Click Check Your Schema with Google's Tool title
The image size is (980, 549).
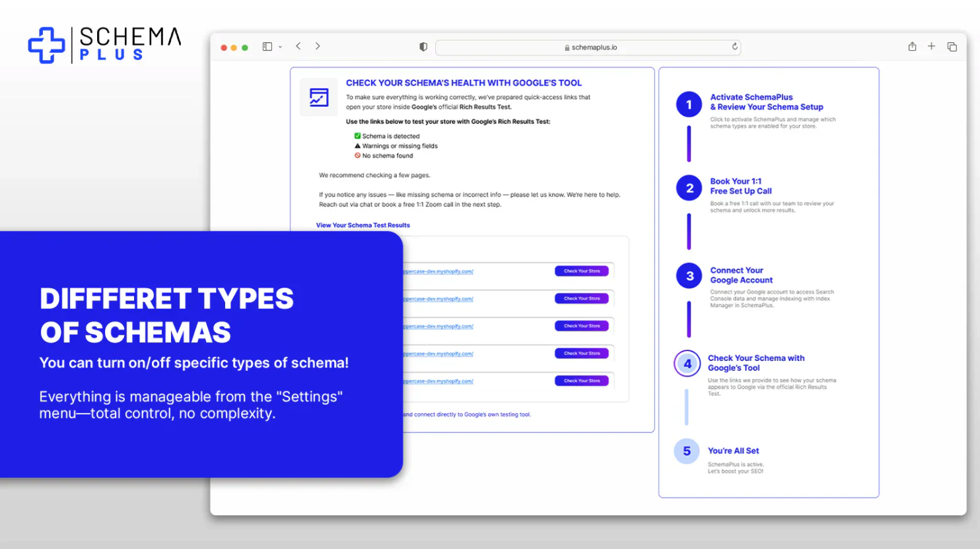tap(756, 363)
